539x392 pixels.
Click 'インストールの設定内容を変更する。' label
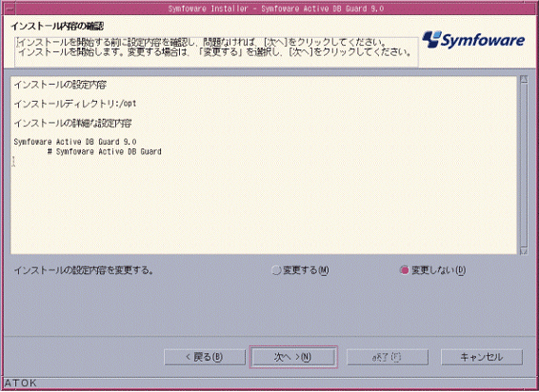coord(84,270)
